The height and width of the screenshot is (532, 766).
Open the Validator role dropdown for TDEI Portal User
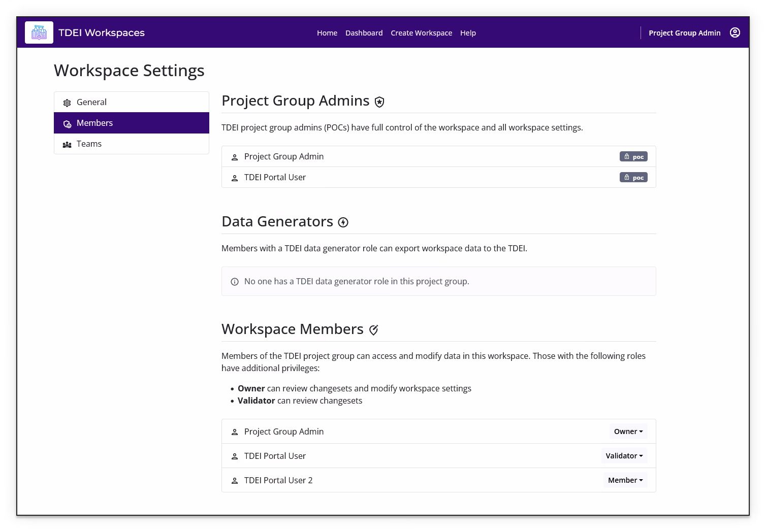point(624,456)
